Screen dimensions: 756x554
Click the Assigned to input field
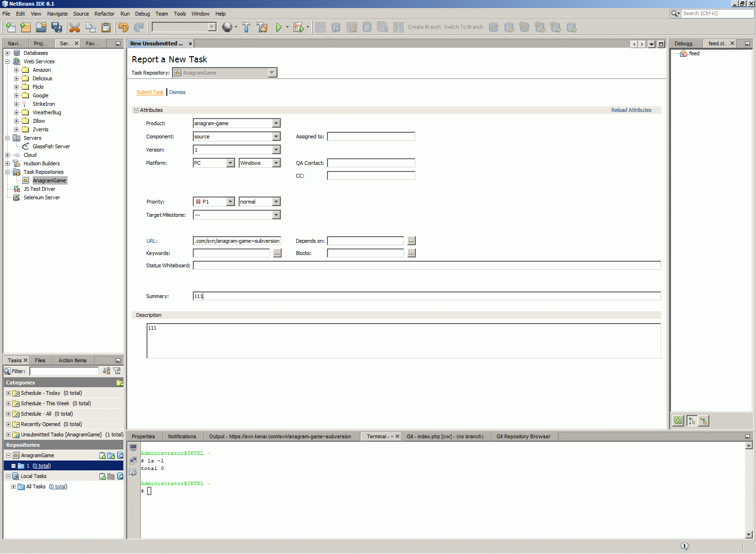(371, 136)
